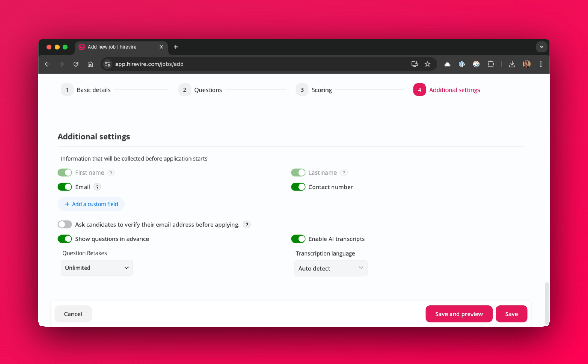Open the tab search chevron dropdown
This screenshot has width=588, height=364.
(x=542, y=47)
